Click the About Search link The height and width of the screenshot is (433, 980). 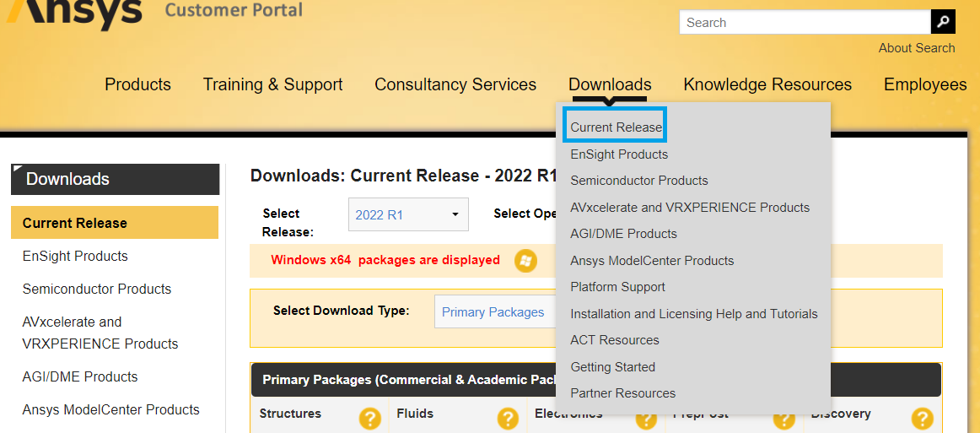pyautogui.click(x=916, y=48)
